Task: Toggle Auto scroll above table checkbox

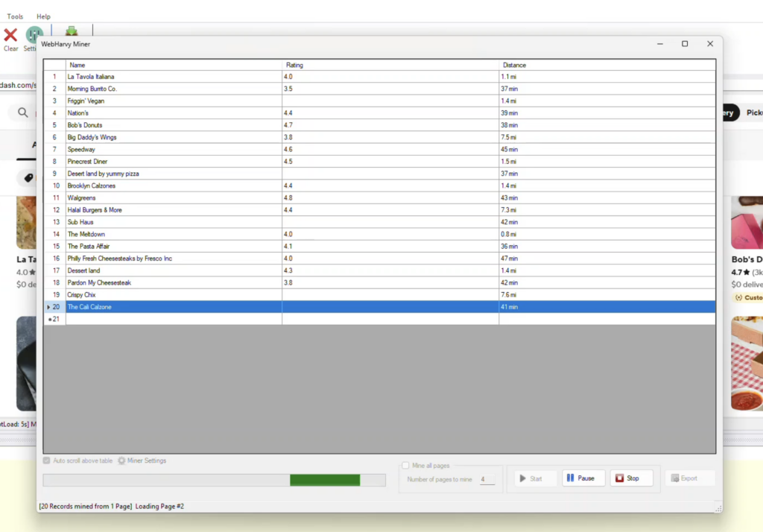Action: (x=48, y=460)
